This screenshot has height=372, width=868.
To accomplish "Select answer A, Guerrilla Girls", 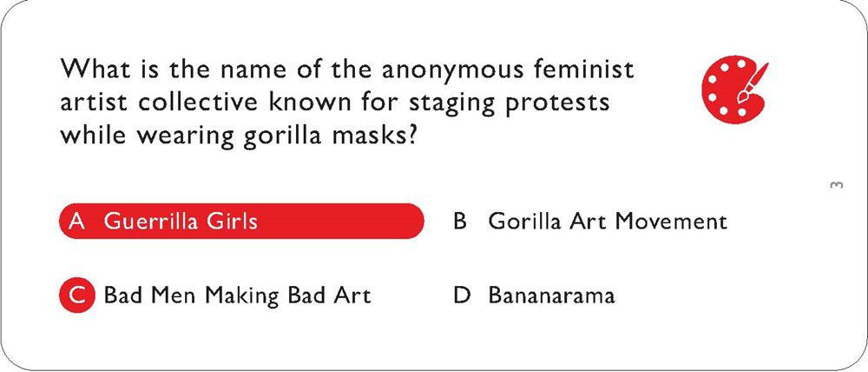I will 180,221.
